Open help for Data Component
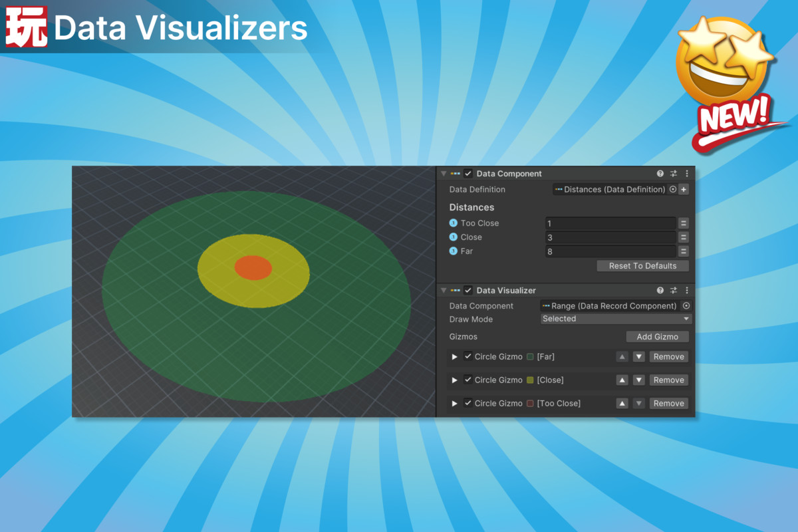 [x=660, y=174]
